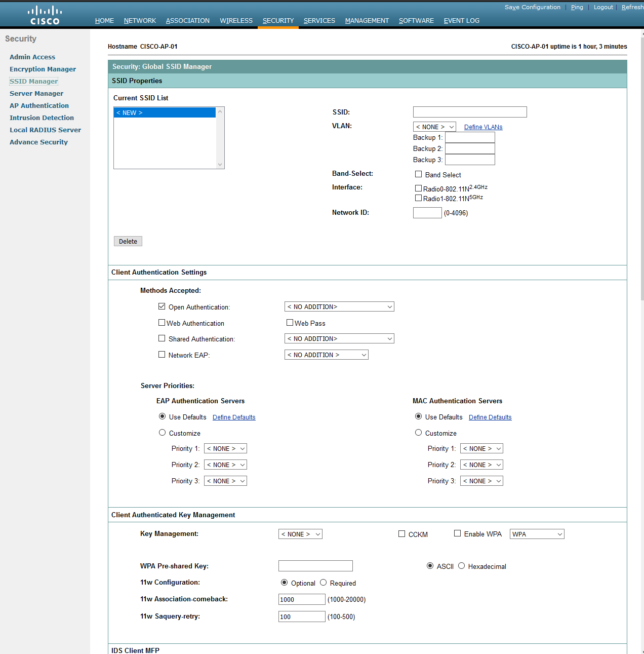Open the Shared Authentication addition dropdown
644x654 pixels.
pos(339,338)
